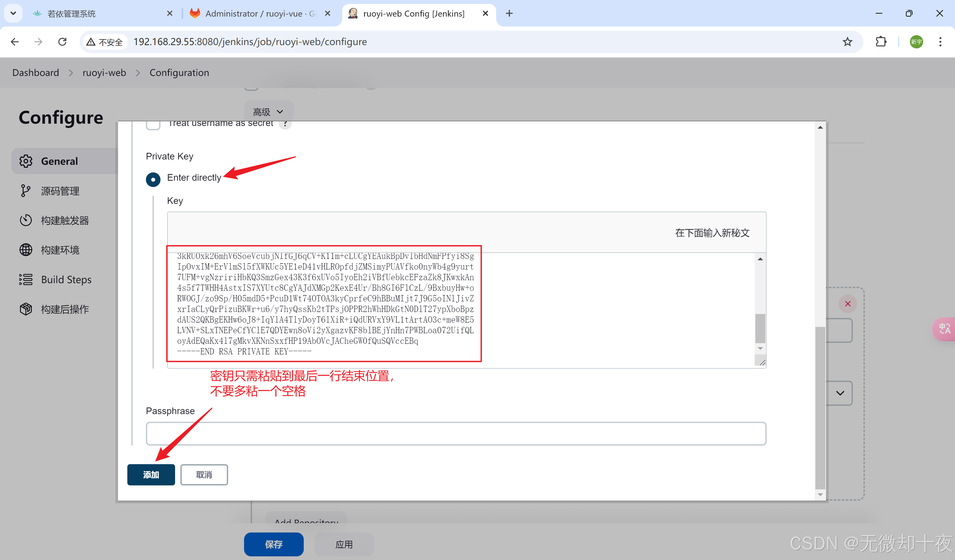
Task: Open browser extensions puzzle icon
Action: pos(881,42)
